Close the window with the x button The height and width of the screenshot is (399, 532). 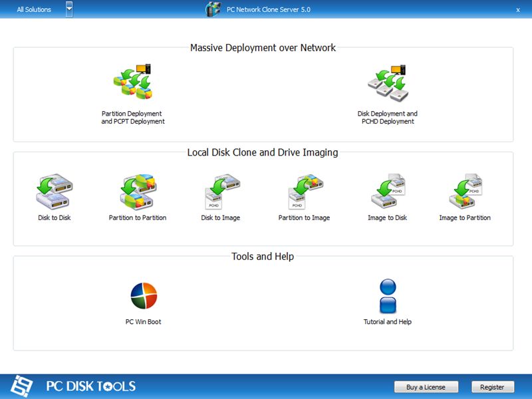(518, 10)
